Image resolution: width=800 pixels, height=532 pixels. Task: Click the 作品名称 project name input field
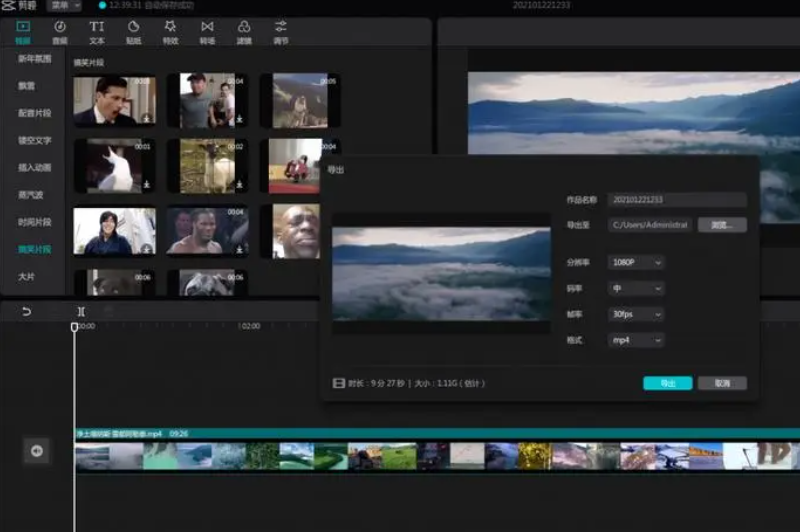pyautogui.click(x=676, y=200)
